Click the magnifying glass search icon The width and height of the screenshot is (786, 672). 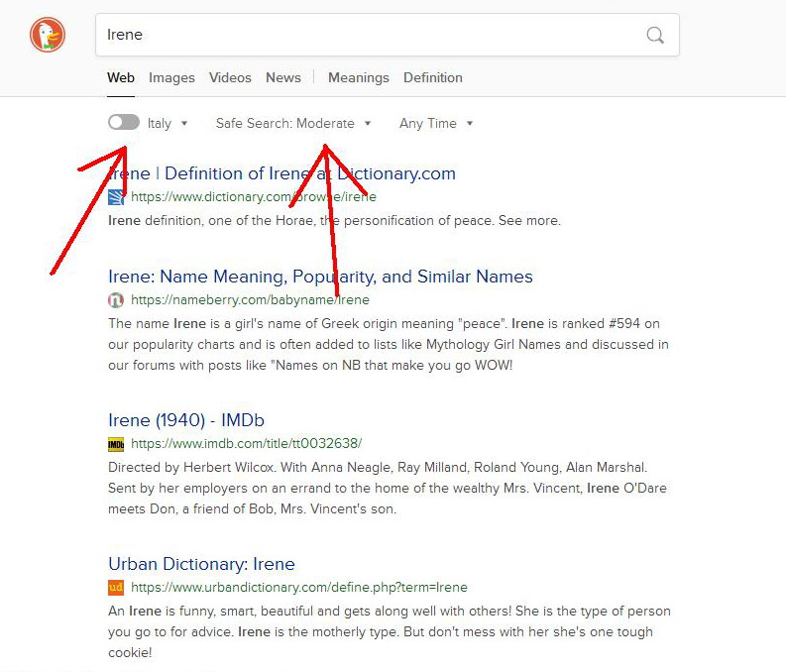tap(654, 35)
